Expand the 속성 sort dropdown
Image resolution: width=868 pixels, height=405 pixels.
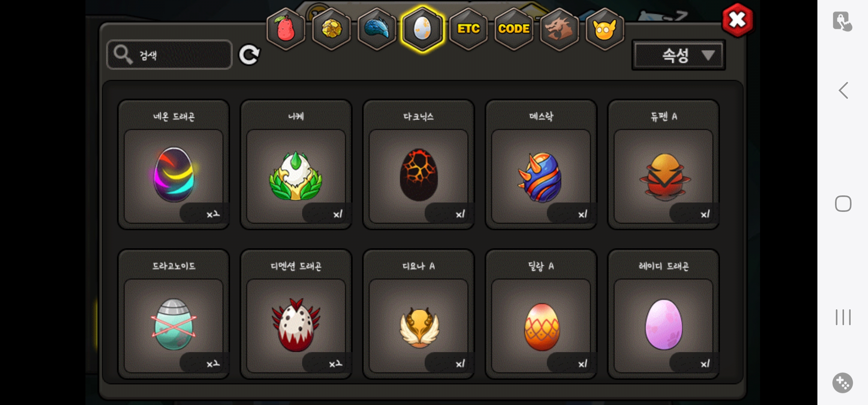[678, 55]
